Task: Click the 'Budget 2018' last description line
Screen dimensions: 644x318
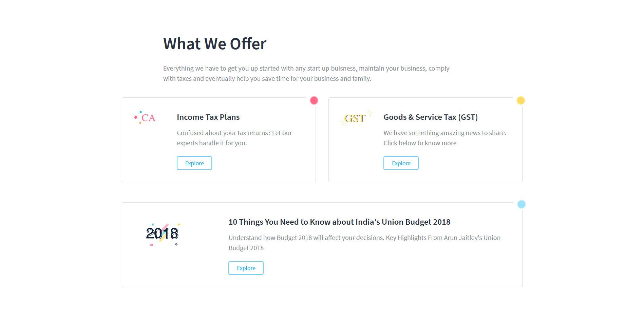Action: 246,248
